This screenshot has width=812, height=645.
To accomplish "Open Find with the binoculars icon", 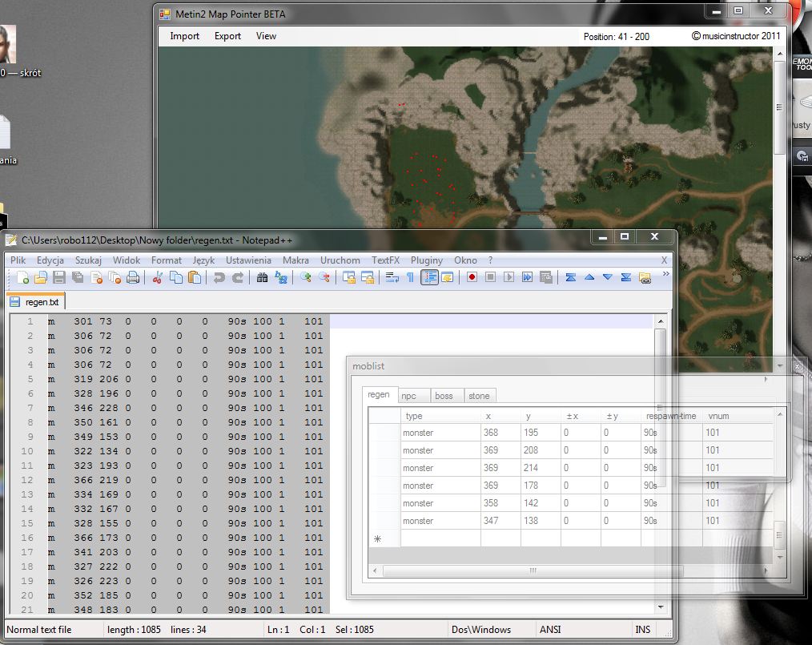I will [x=262, y=278].
